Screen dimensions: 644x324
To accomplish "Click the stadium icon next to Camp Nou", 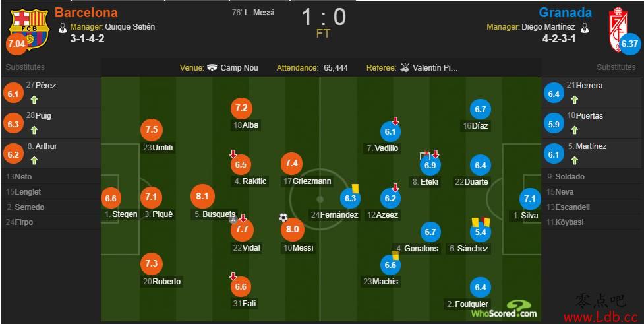I will point(212,67).
